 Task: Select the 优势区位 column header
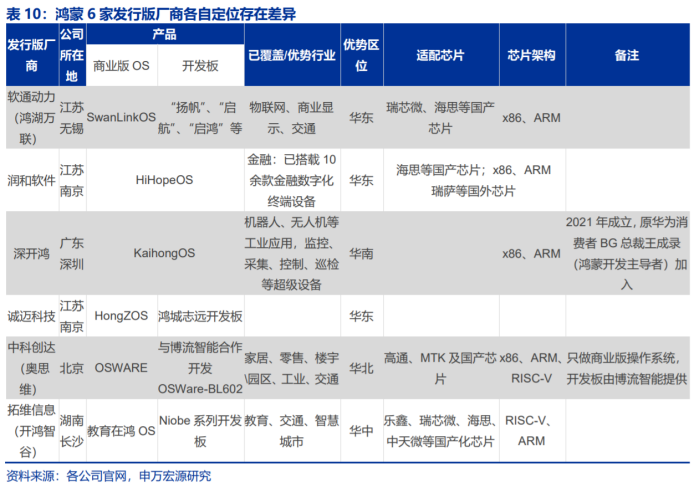pos(362,55)
